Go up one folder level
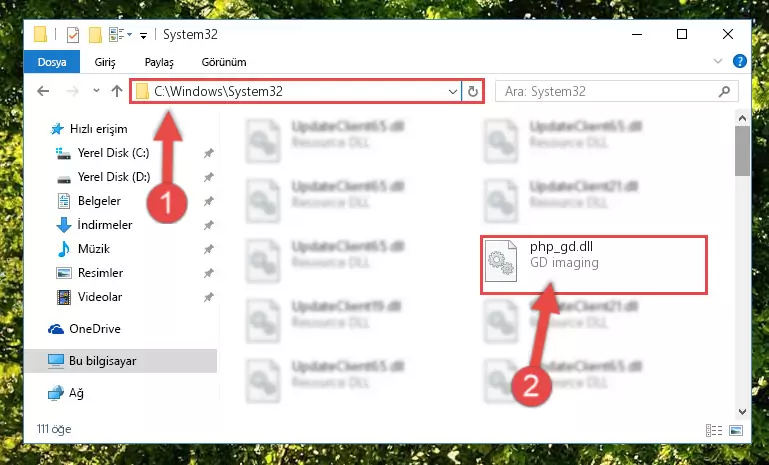This screenshot has width=769, height=465. (117, 91)
